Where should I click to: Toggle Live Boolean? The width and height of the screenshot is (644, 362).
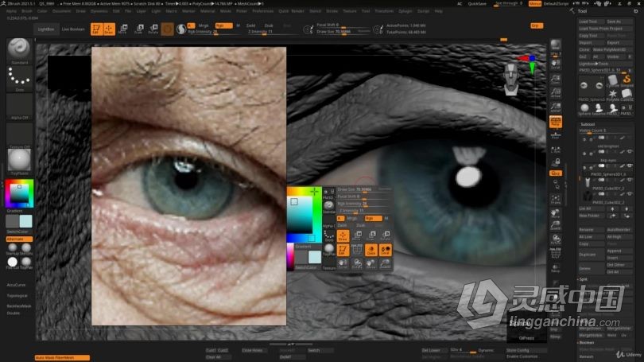coord(73,29)
